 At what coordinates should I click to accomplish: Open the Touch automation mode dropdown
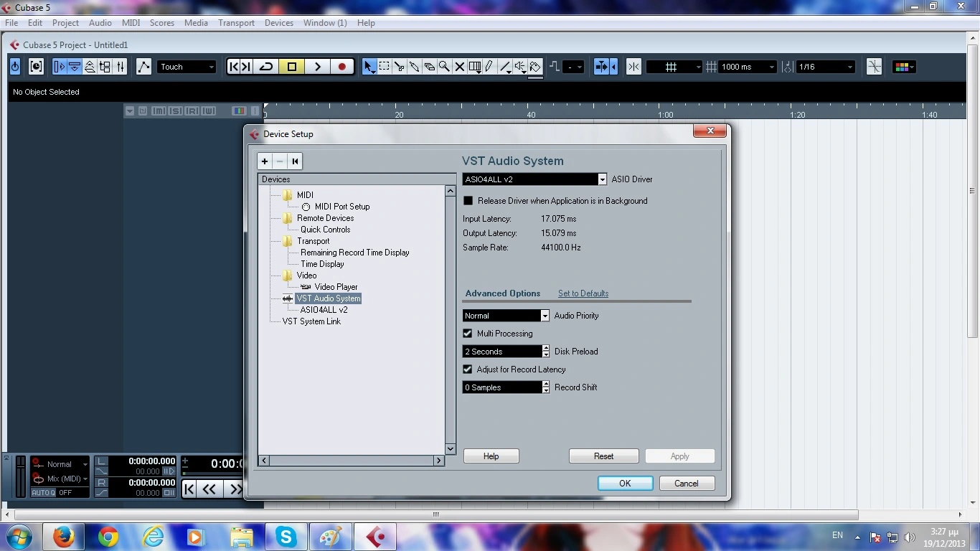[187, 67]
